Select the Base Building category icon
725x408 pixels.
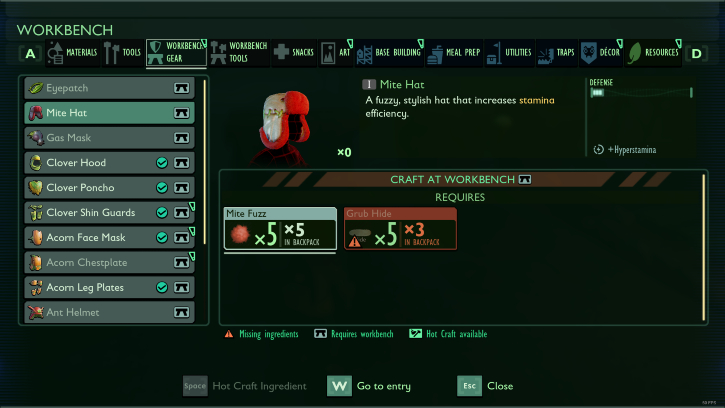point(364,54)
